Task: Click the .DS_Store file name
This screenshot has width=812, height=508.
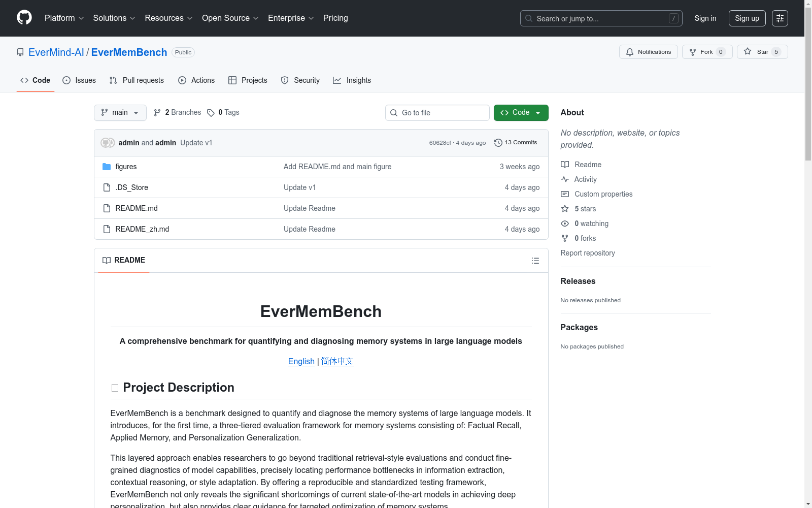Action: [132, 187]
